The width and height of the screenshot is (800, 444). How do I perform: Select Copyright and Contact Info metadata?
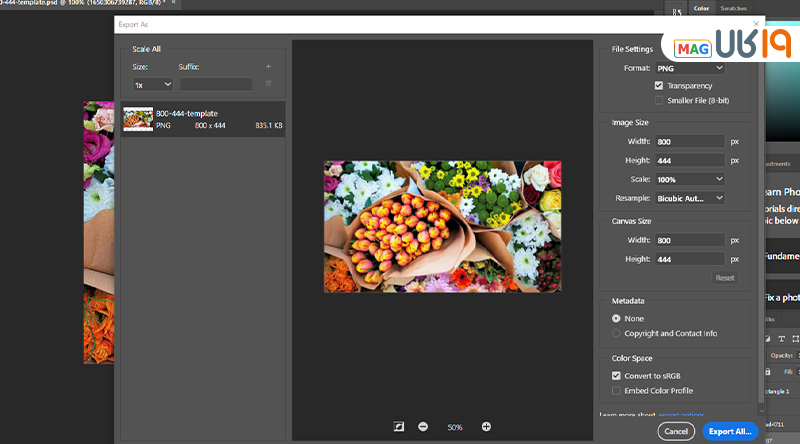[x=616, y=333]
